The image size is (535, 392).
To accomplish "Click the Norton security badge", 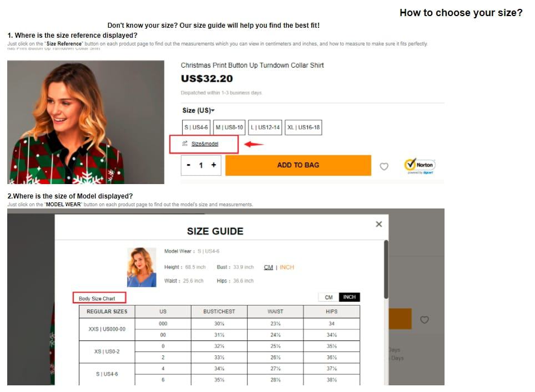I will point(420,166).
